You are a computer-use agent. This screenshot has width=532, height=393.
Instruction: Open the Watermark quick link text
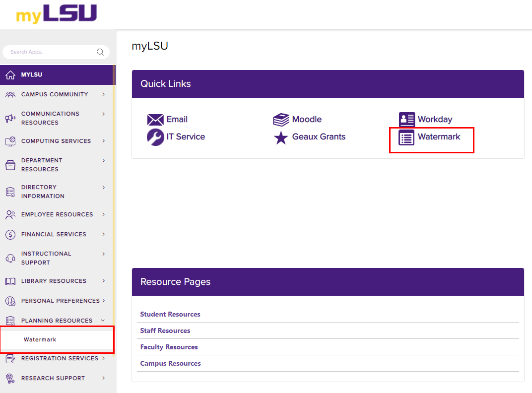tap(439, 136)
